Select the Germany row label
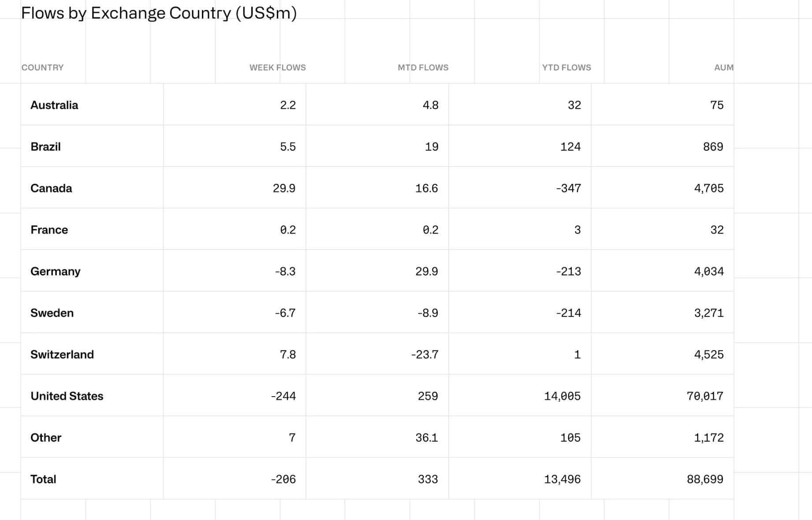Screen dimensions: 812x520 pos(56,271)
